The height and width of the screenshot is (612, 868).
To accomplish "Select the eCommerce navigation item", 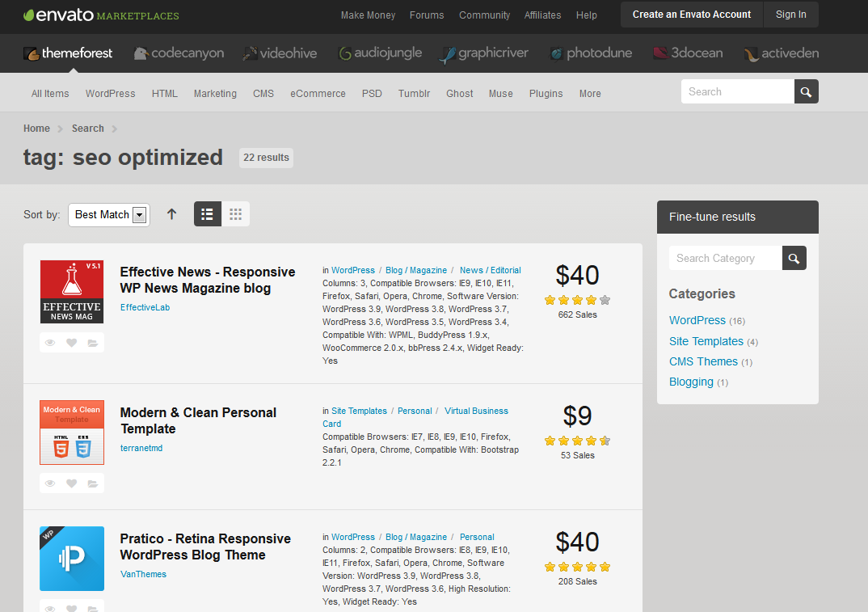I will (x=318, y=94).
